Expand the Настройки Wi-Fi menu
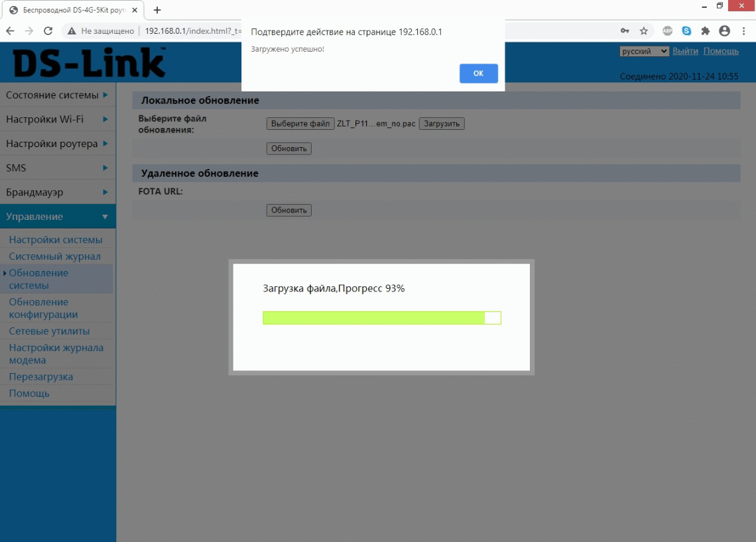Viewport: 756px width, 542px height. [x=58, y=119]
